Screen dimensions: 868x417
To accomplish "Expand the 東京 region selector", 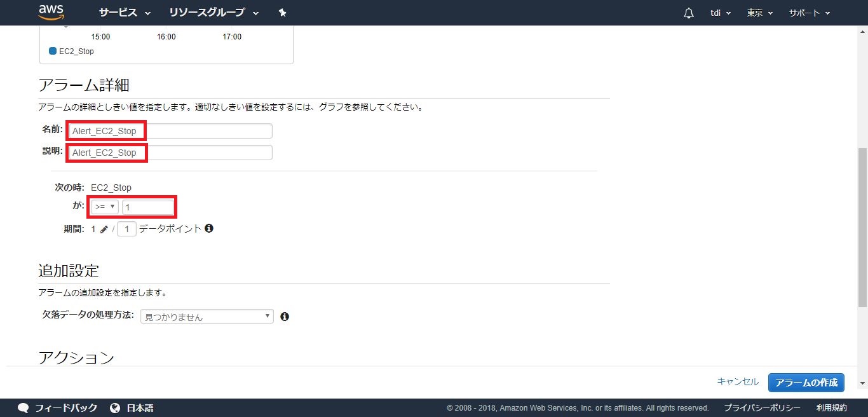I will click(x=759, y=13).
